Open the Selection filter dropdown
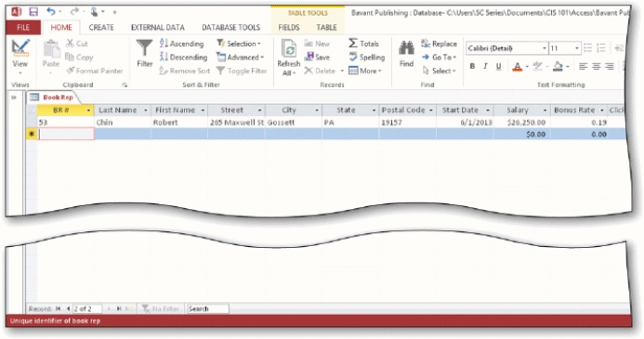Viewport: 644px width, 339px height. point(239,44)
